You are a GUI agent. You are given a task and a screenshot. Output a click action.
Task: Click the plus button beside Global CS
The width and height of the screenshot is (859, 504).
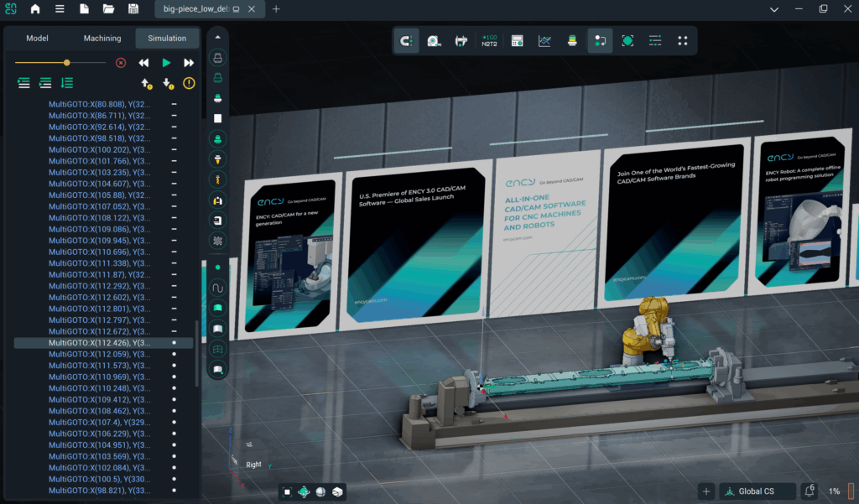tap(706, 491)
